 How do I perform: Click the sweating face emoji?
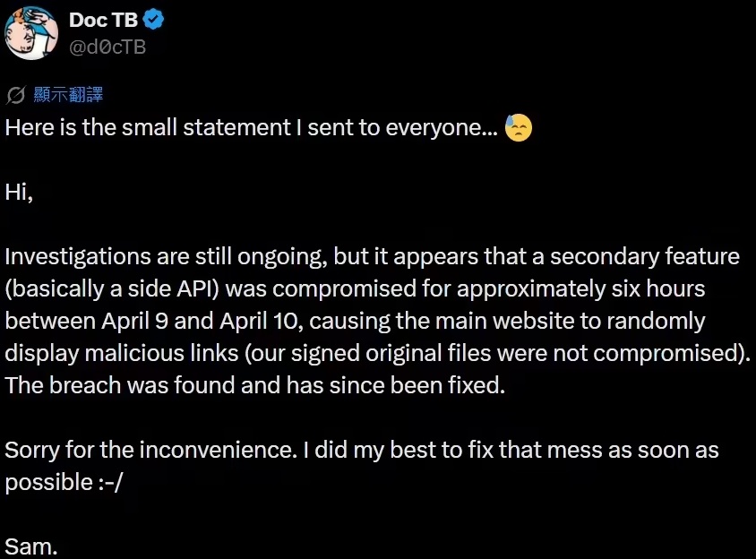point(519,128)
